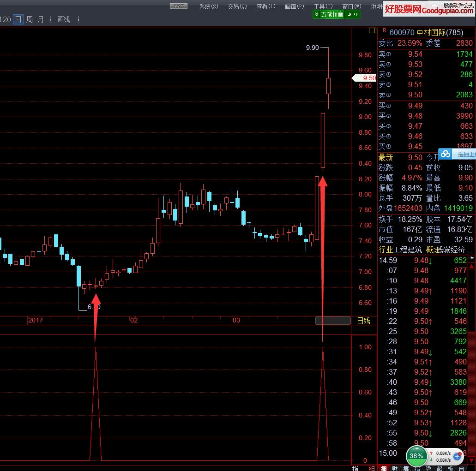This screenshot has height=471, width=476.
Task: Click the red R marker beside stock code
Action: coord(384,30)
